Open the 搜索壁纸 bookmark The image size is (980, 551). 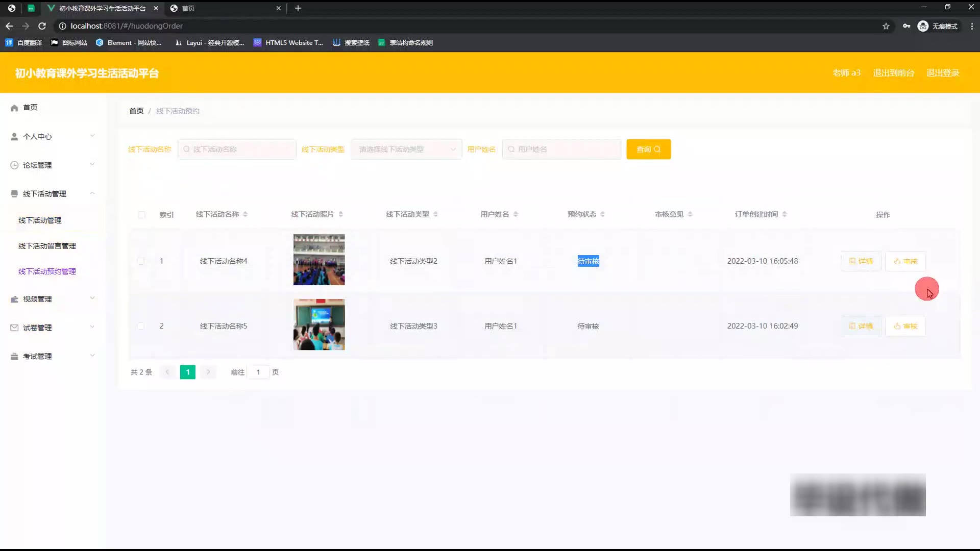[x=351, y=43]
